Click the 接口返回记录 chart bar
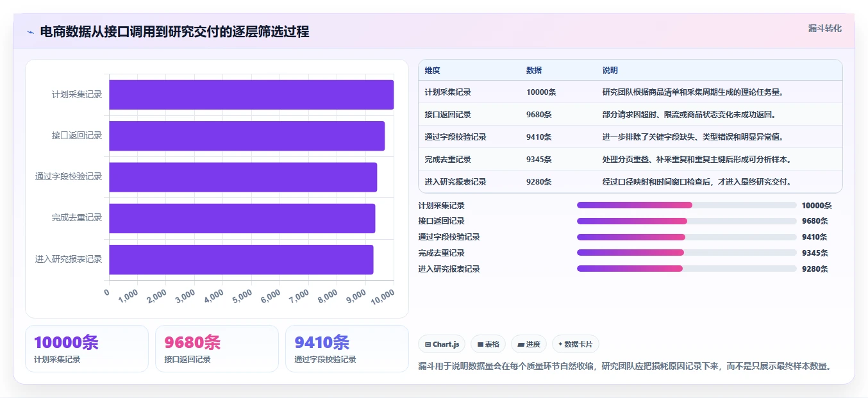Image resolution: width=868 pixels, height=398 pixels. click(247, 136)
